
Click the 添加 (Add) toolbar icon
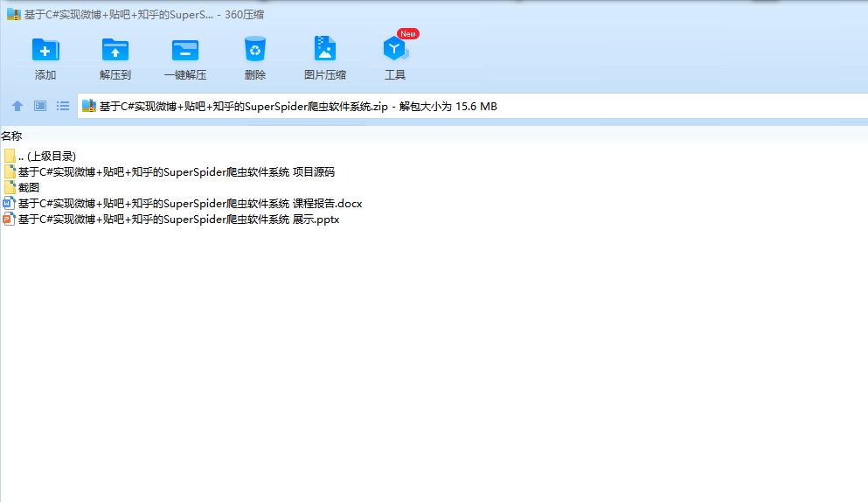[45, 50]
